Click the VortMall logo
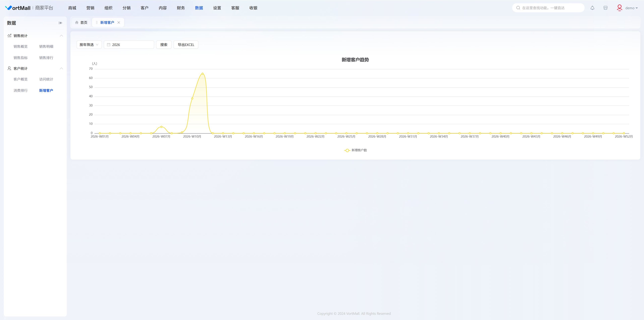Image resolution: width=644 pixels, height=320 pixels. point(18,8)
